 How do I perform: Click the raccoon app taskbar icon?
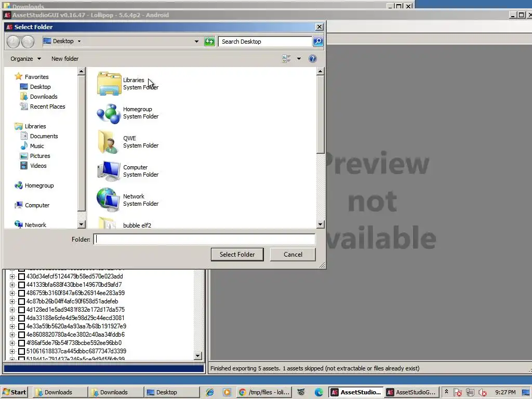coord(301,392)
